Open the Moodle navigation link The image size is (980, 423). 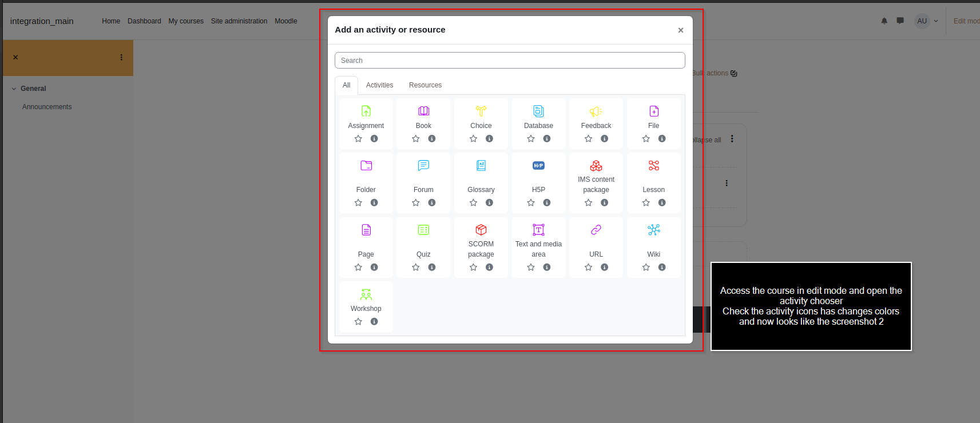(286, 21)
